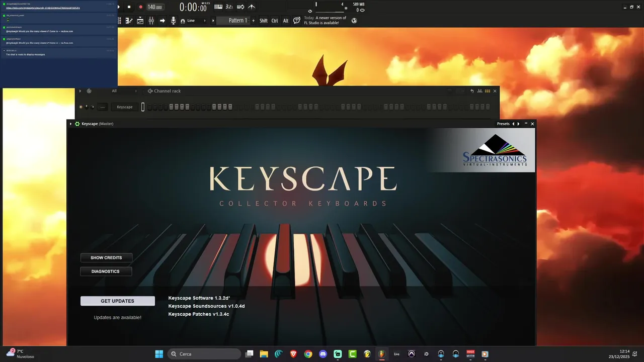Viewport: 644px width, 362px height.
Task: Click the arrow icon in toolbar
Action: 162,21
